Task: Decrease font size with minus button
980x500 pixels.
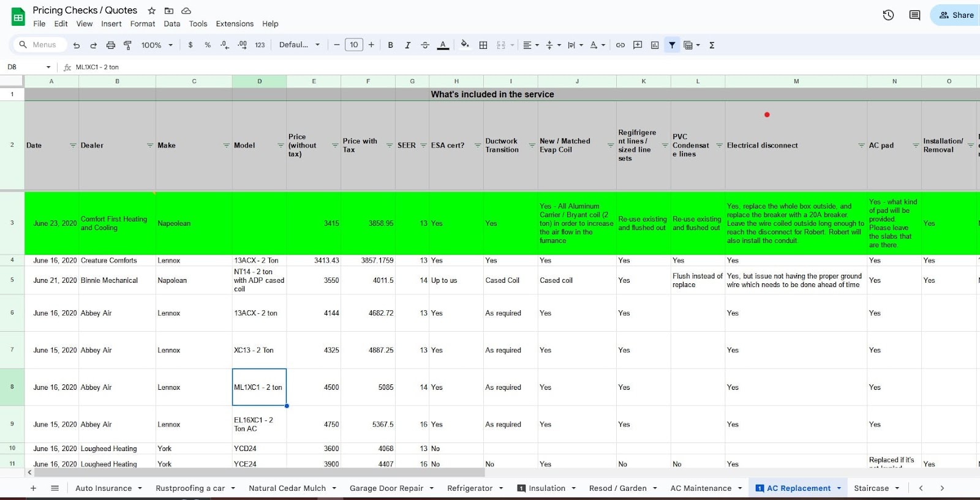Action: pyautogui.click(x=336, y=45)
